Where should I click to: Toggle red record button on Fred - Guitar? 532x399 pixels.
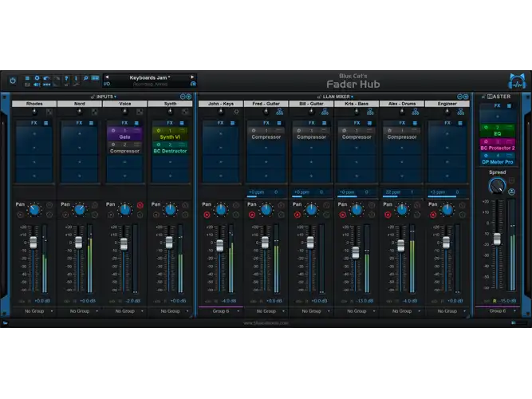coord(252,215)
